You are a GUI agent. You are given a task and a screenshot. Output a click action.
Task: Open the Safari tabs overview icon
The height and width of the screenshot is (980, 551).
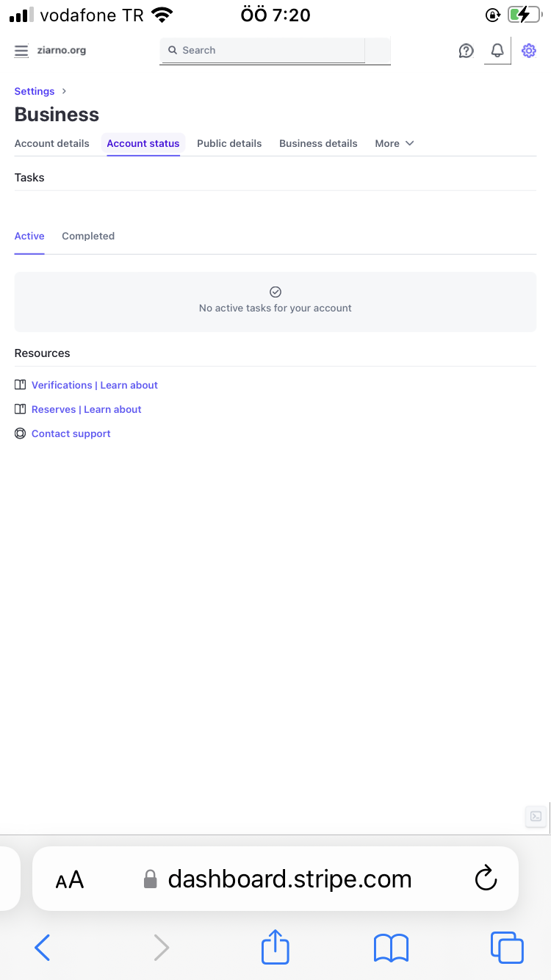click(x=507, y=948)
